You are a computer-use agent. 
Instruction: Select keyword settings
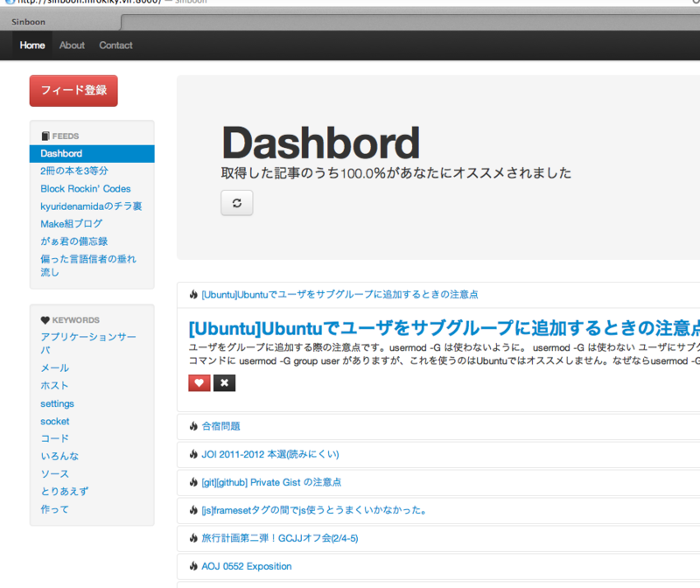click(x=57, y=403)
